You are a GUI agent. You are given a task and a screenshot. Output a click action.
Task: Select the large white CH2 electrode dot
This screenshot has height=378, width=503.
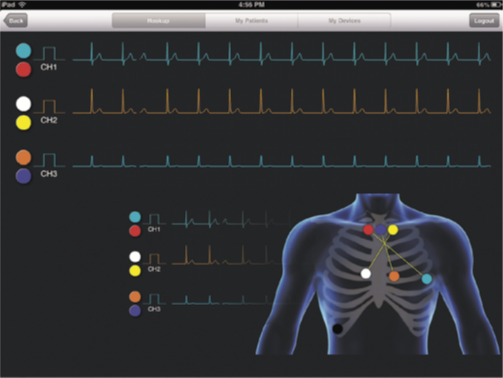(23, 104)
